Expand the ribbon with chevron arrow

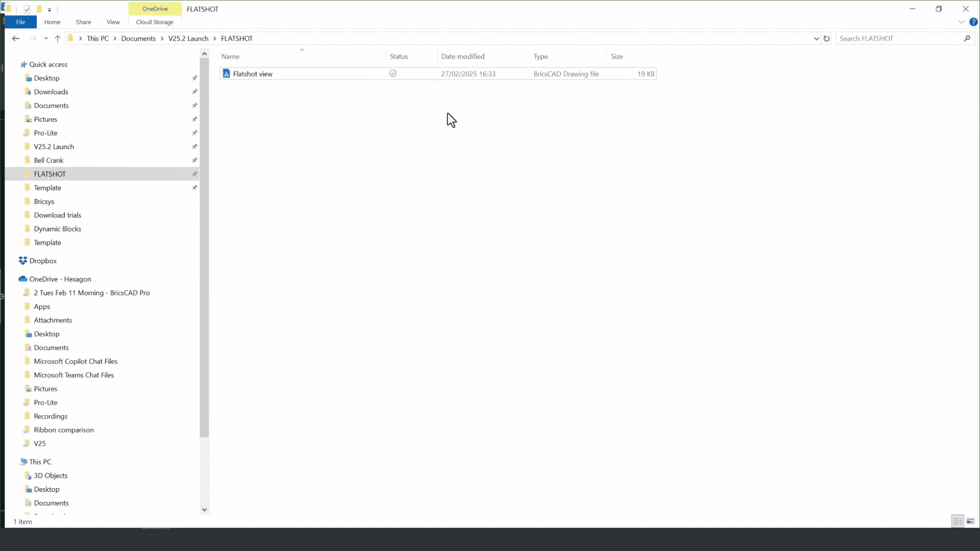click(961, 22)
